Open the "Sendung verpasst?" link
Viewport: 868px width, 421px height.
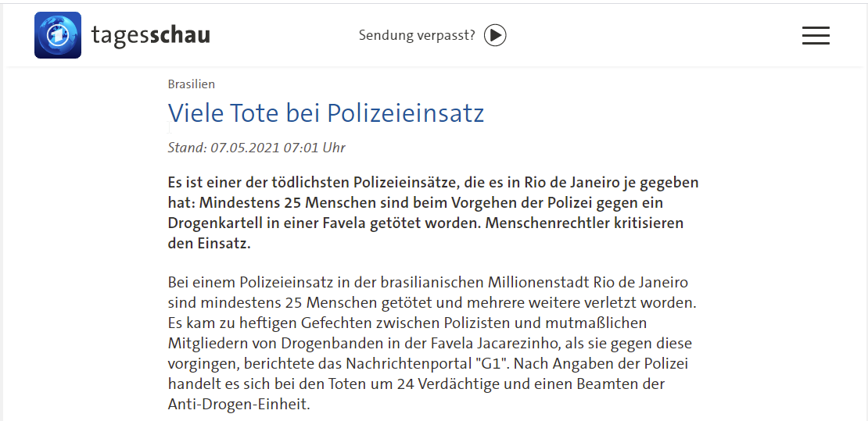[x=432, y=35]
